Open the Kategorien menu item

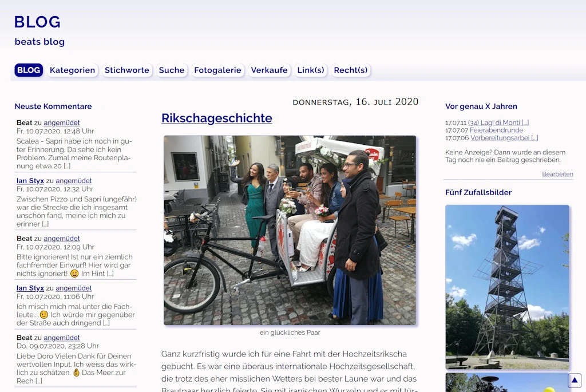pyautogui.click(x=72, y=70)
